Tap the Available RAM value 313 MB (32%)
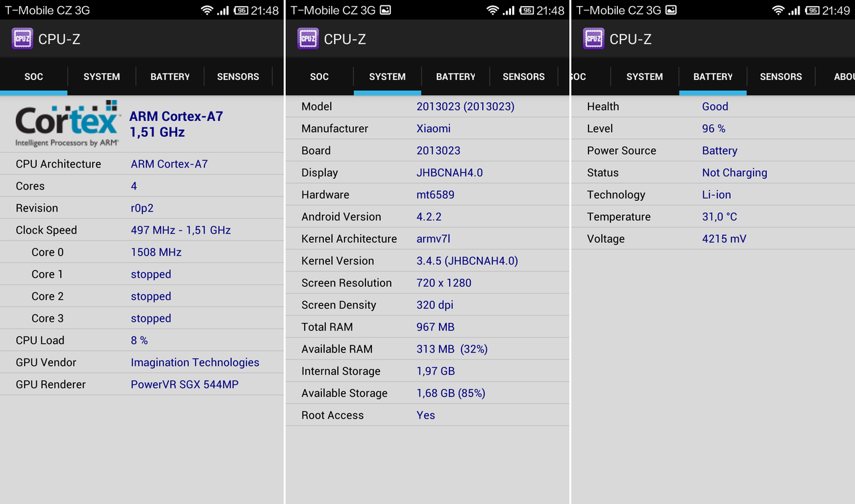This screenshot has width=855, height=504. coord(452,349)
